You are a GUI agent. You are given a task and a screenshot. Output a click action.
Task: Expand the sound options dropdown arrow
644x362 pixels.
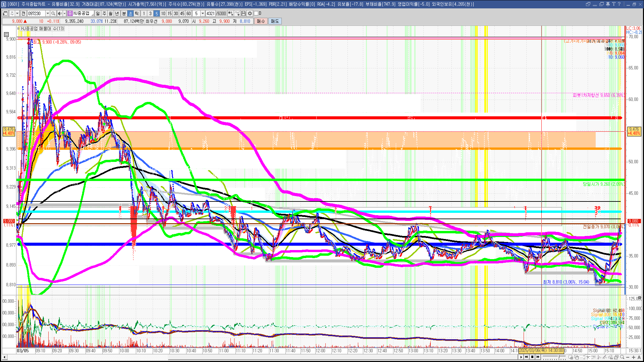point(64,13)
